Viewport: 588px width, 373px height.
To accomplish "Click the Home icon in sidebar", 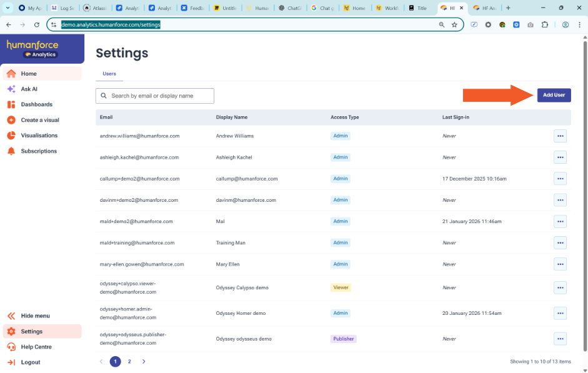I will (x=11, y=74).
